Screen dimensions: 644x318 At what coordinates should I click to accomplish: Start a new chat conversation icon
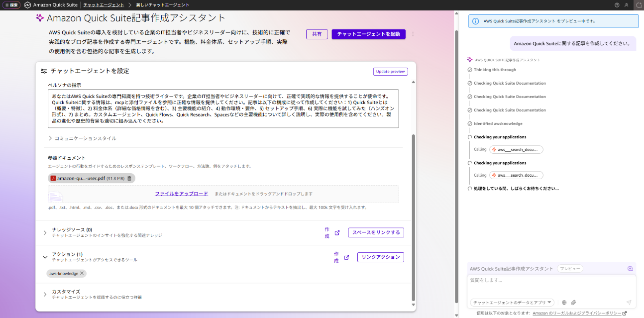pyautogui.click(x=630, y=269)
